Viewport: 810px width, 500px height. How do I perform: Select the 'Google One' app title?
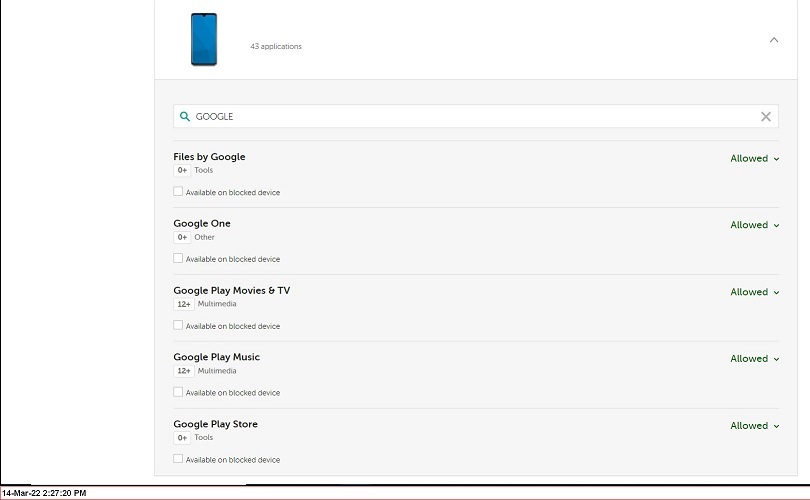tap(202, 224)
